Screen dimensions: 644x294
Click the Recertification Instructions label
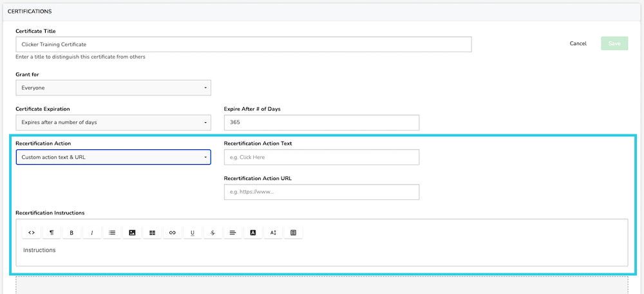click(x=50, y=213)
